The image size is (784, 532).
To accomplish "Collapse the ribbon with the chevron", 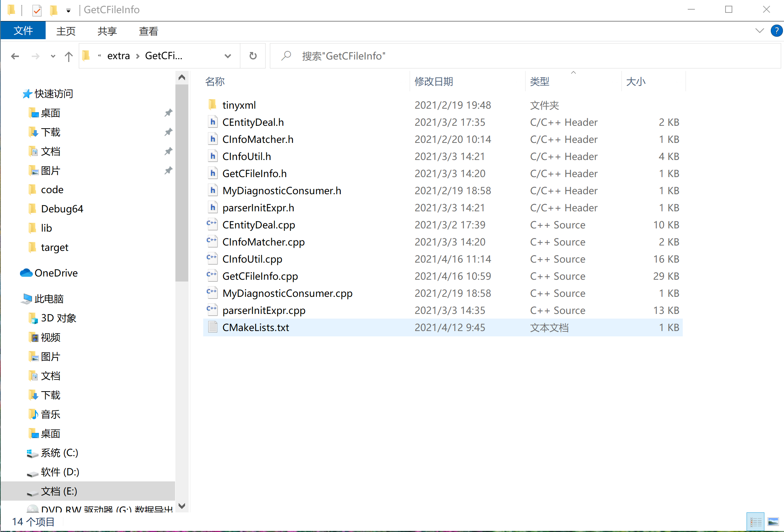I will [759, 31].
